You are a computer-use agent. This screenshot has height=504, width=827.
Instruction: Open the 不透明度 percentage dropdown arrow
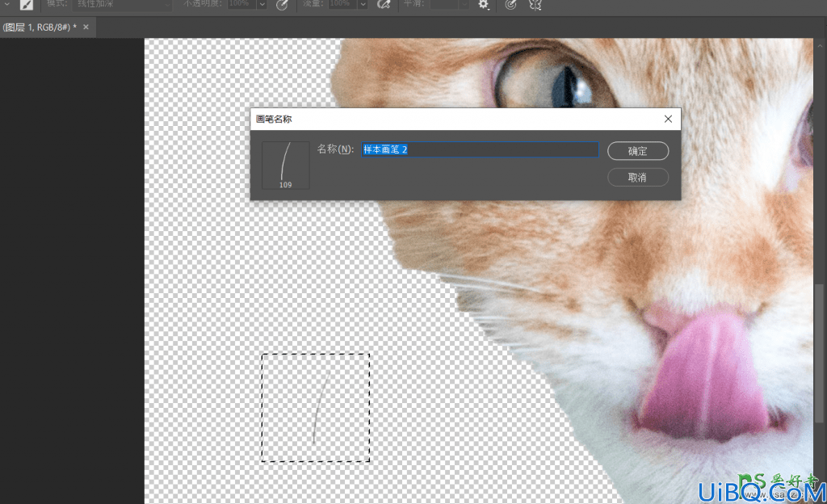(262, 4)
